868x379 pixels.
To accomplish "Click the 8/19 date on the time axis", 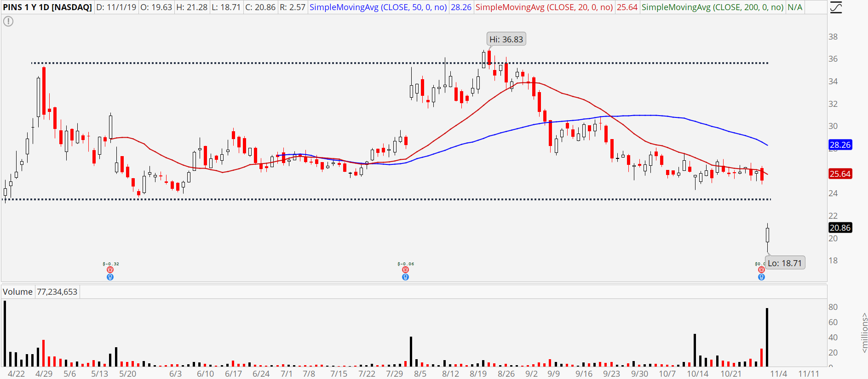I will [x=478, y=373].
